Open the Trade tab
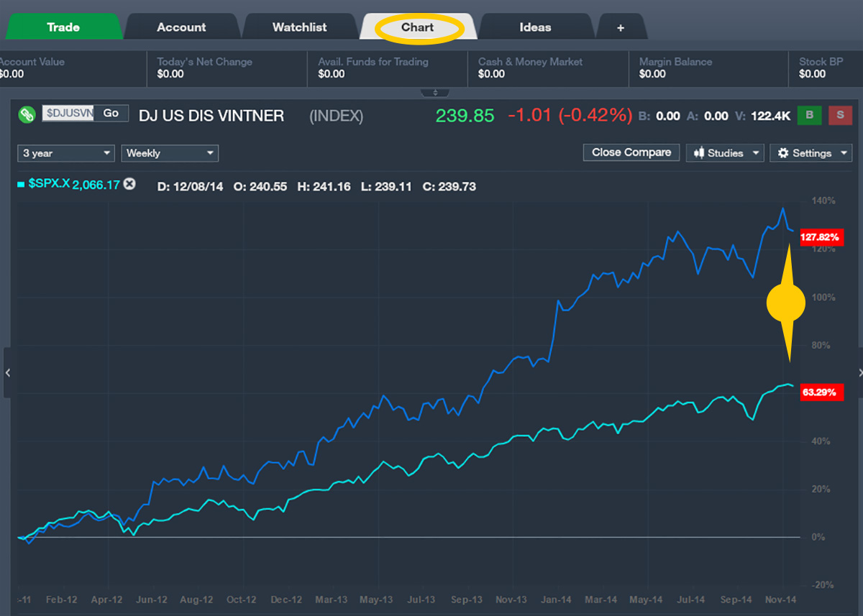 pos(63,27)
